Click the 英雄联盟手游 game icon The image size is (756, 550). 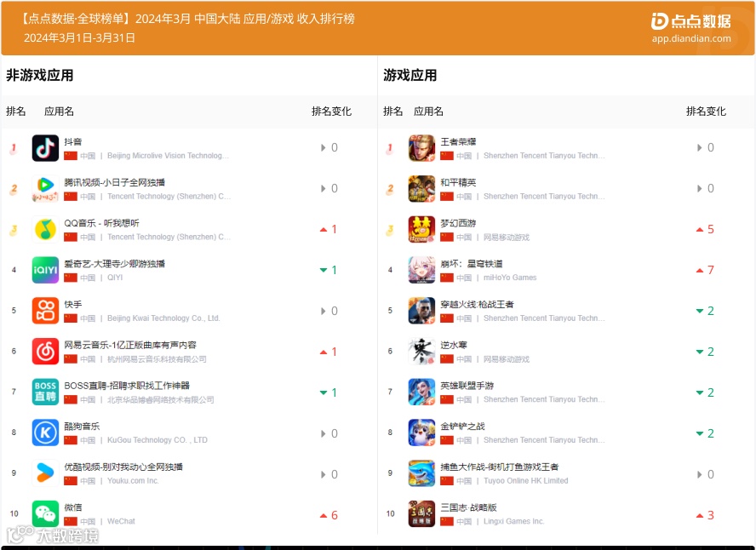tap(421, 392)
